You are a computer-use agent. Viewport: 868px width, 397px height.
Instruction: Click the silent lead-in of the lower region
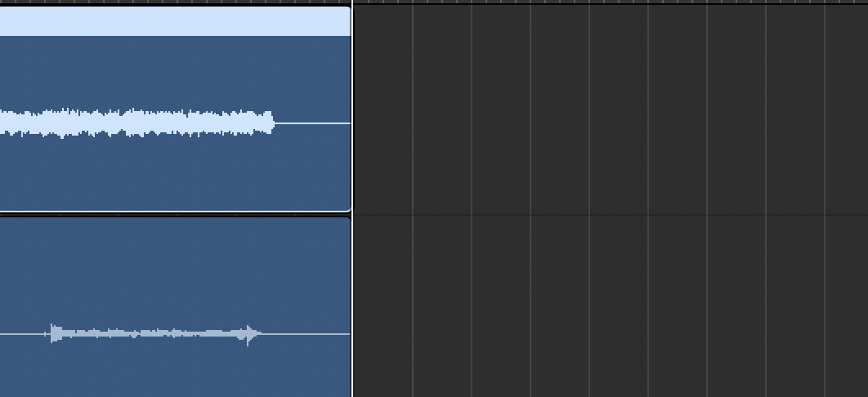coord(22,334)
